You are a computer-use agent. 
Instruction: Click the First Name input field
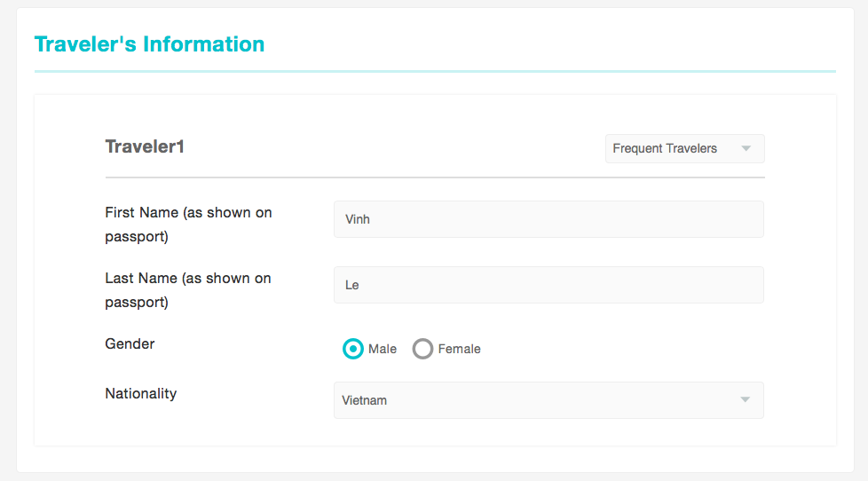tap(548, 219)
